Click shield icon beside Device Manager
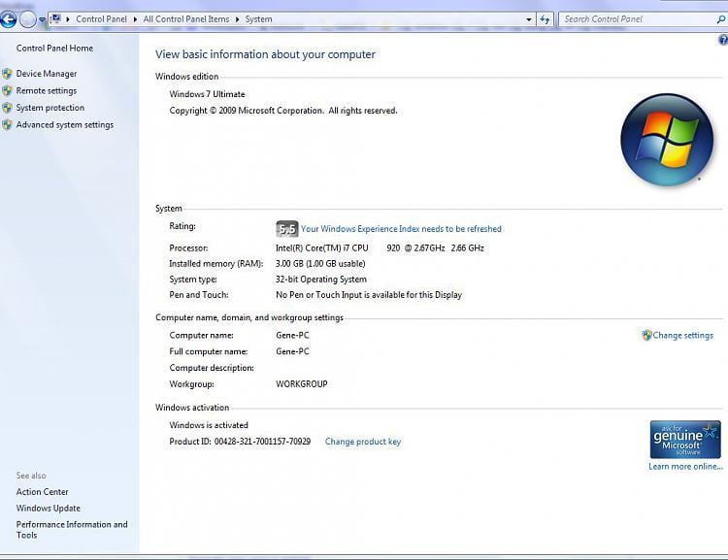This screenshot has height=560, width=728. [7, 74]
